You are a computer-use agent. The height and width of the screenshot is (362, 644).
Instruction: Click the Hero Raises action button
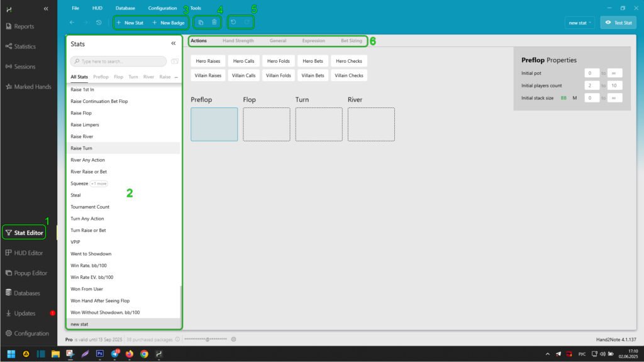pos(208,61)
